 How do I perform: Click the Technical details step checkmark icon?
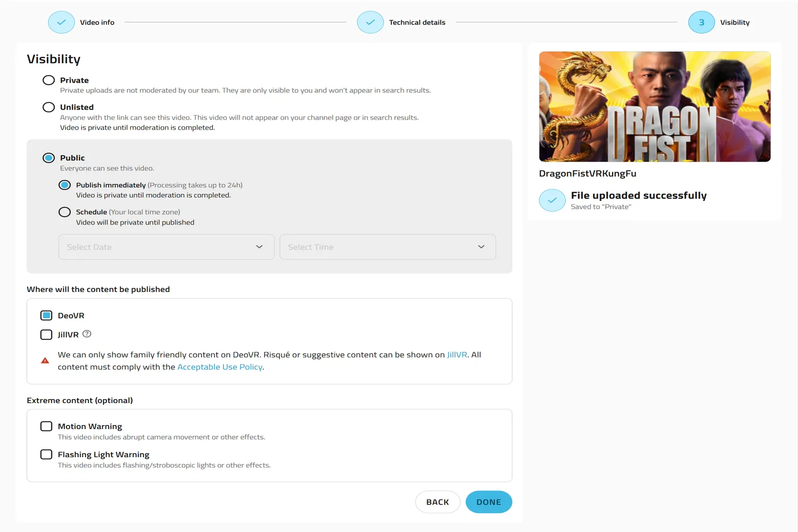coord(370,22)
